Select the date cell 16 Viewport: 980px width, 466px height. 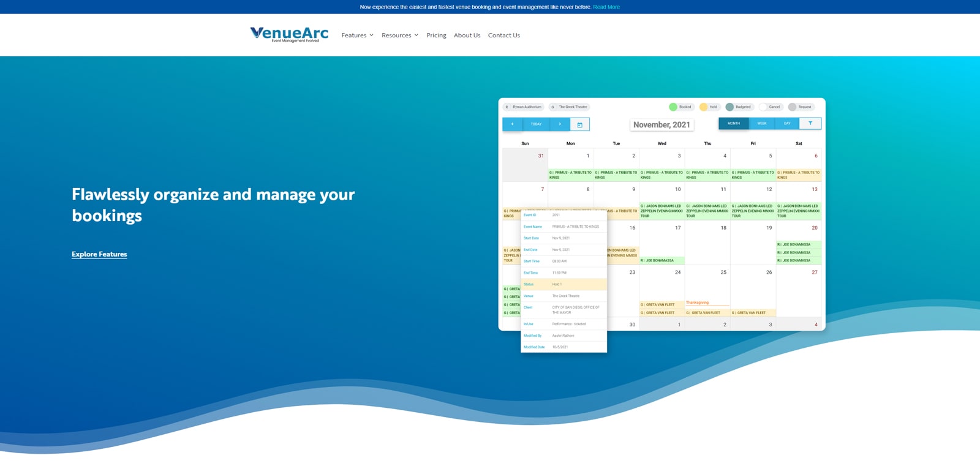(x=632, y=228)
